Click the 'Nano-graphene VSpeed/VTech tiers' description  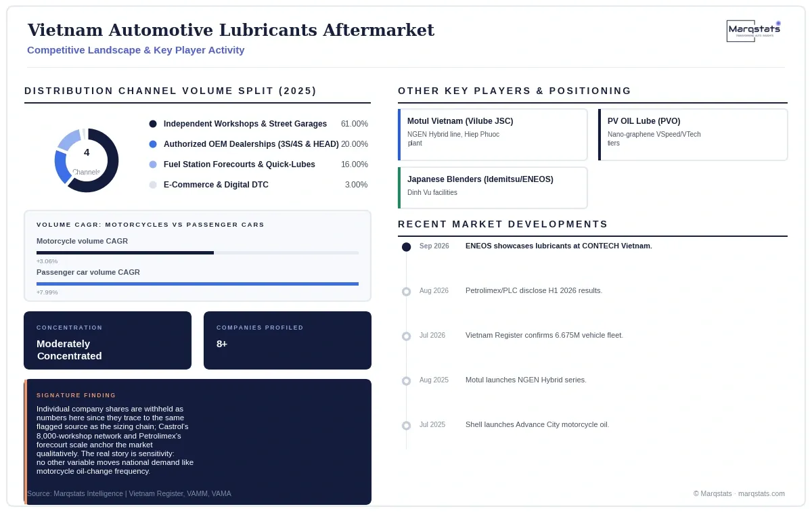point(654,139)
